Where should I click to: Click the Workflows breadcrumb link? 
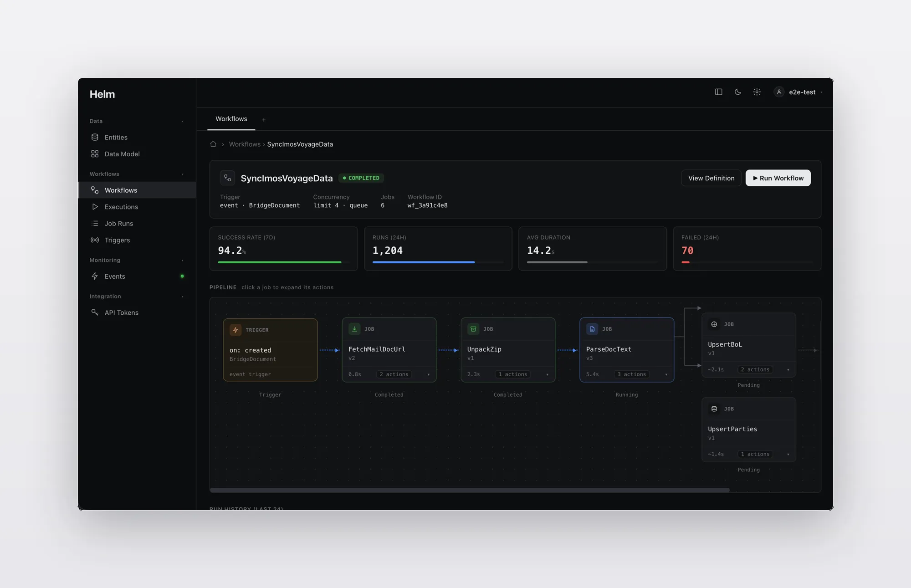[x=245, y=144]
